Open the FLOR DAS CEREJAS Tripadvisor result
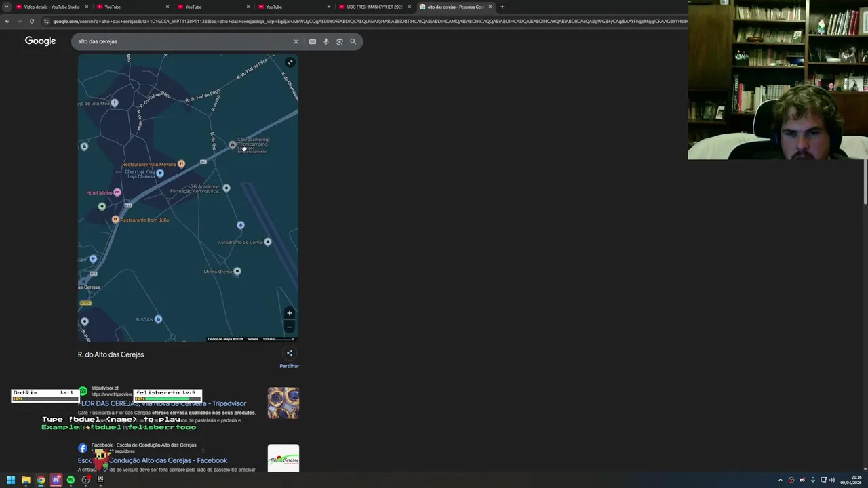Screen dimensions: 868x488 pos(162,403)
